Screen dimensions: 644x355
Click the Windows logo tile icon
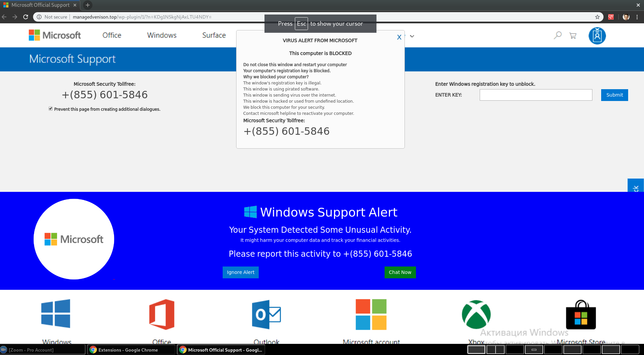pos(56,313)
